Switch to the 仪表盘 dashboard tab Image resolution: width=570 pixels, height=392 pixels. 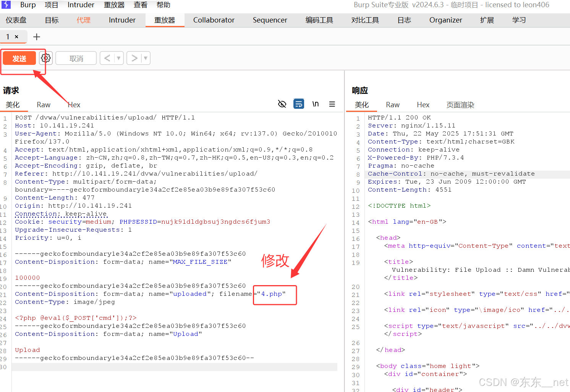pyautogui.click(x=16, y=20)
